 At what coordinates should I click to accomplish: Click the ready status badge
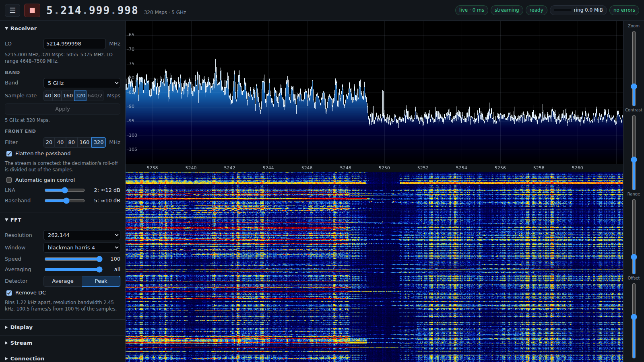536,10
